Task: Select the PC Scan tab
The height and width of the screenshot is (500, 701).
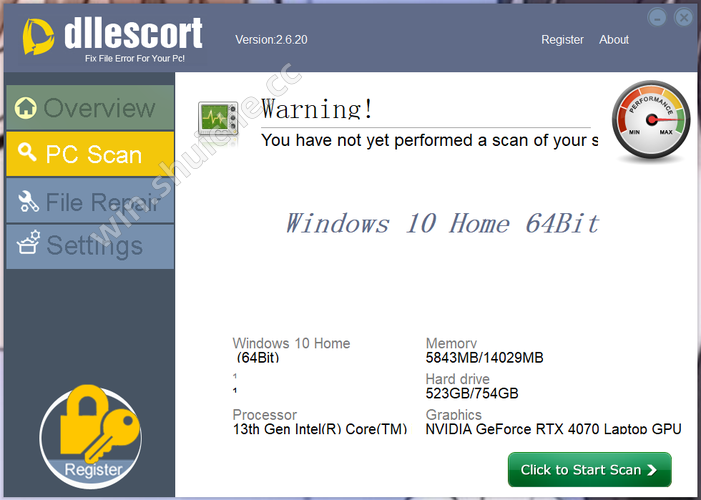Action: click(90, 154)
